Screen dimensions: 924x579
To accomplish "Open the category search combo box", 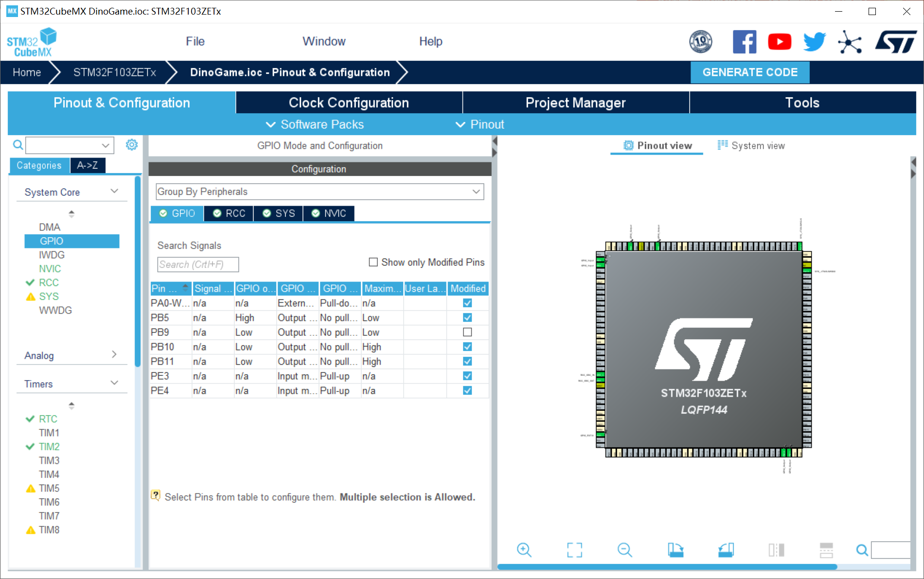I will (70, 145).
